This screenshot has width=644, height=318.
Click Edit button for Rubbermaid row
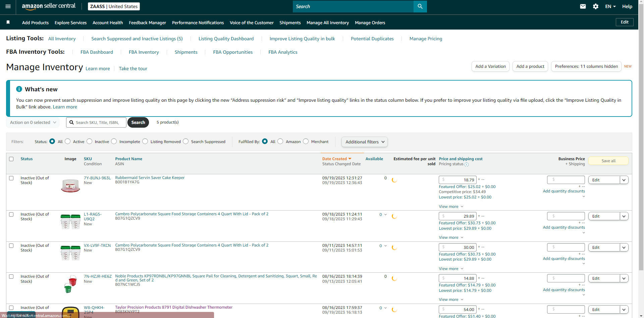click(x=604, y=180)
